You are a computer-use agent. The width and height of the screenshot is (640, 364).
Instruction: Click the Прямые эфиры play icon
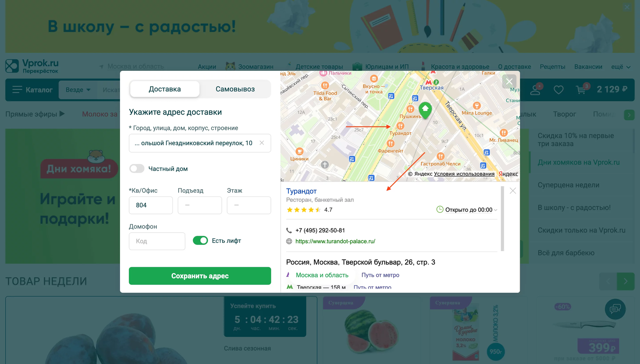62,114
